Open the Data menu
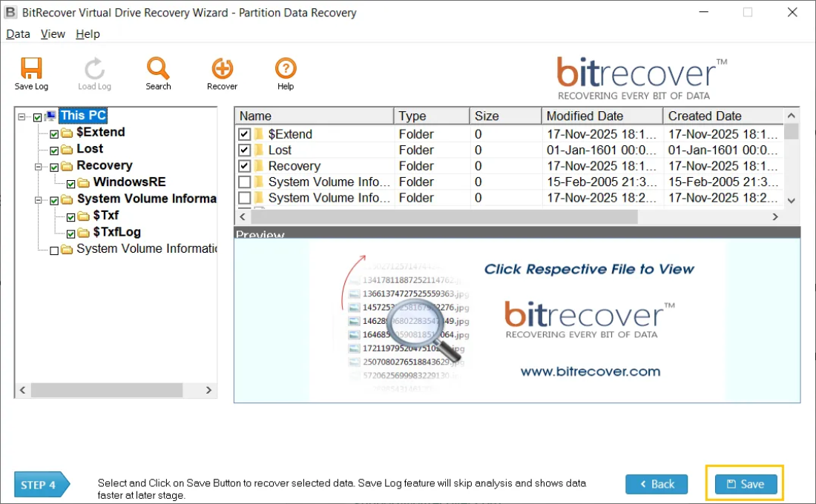Image resolution: width=816 pixels, height=504 pixels. tap(17, 33)
